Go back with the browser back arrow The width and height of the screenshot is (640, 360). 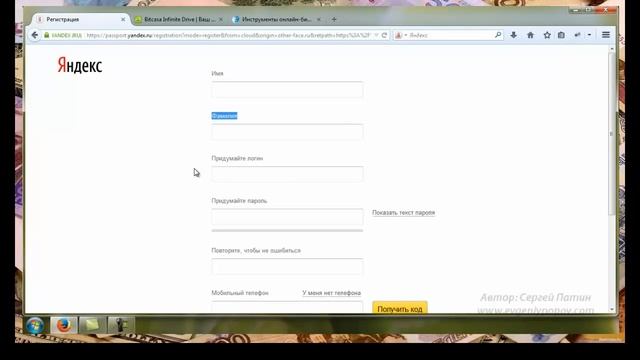[x=35, y=35]
